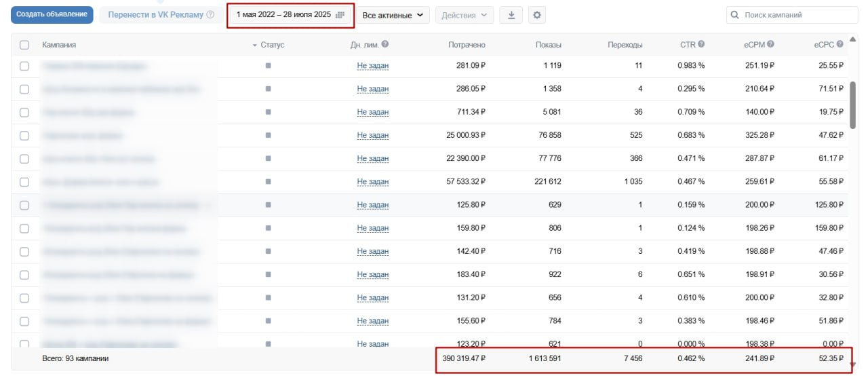Open the Статус column sort dropdown
The height and width of the screenshot is (376, 868).
[268, 45]
